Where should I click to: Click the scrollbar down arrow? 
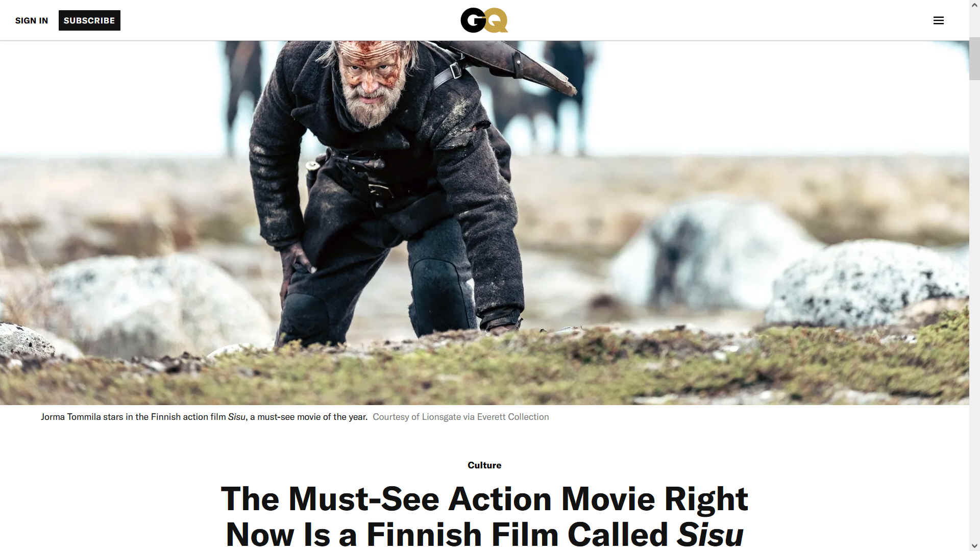974,546
